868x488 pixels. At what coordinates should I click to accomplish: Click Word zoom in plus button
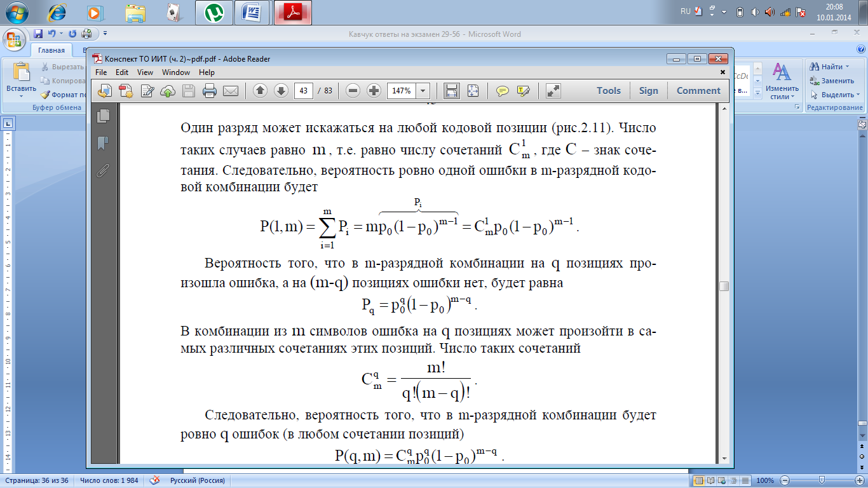tap(858, 480)
